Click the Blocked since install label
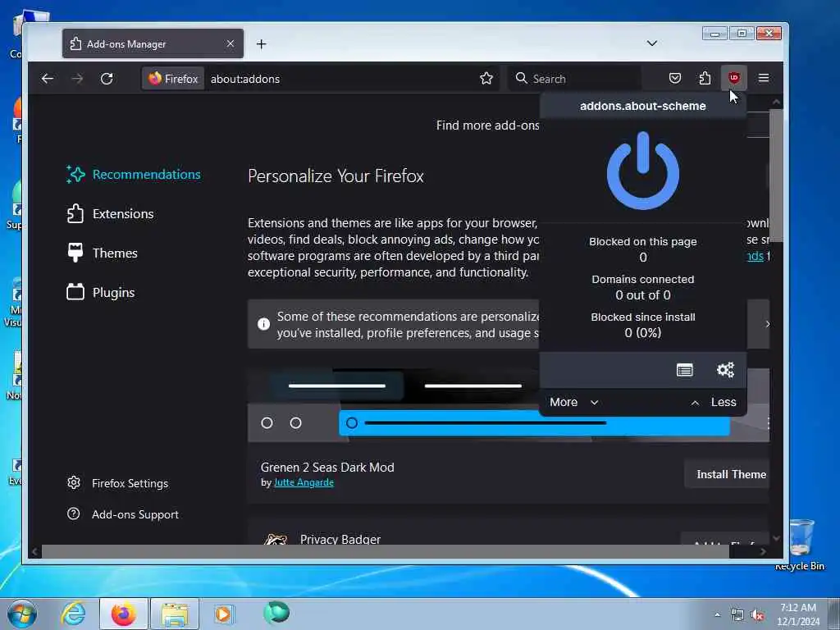This screenshot has width=840, height=630. pyautogui.click(x=643, y=317)
